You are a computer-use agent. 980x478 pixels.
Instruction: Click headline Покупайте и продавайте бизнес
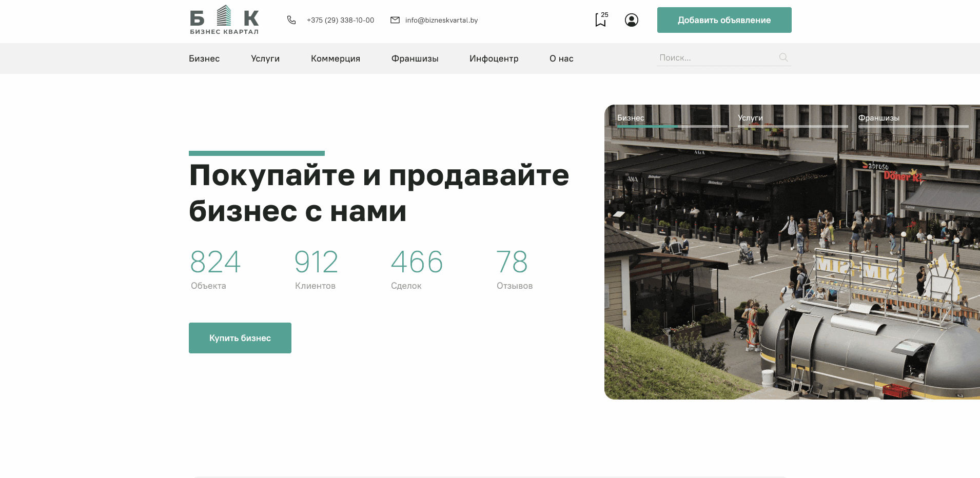(x=379, y=193)
